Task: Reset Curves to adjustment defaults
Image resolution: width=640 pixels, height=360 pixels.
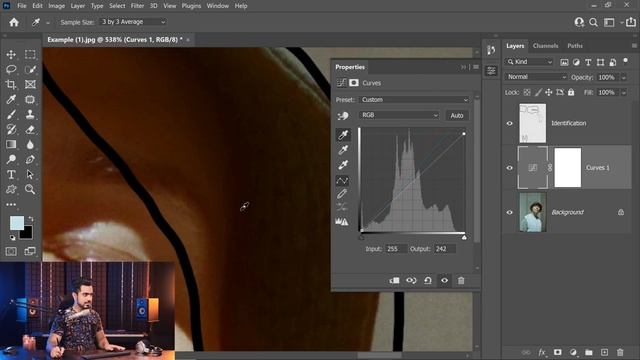Action: (428, 280)
